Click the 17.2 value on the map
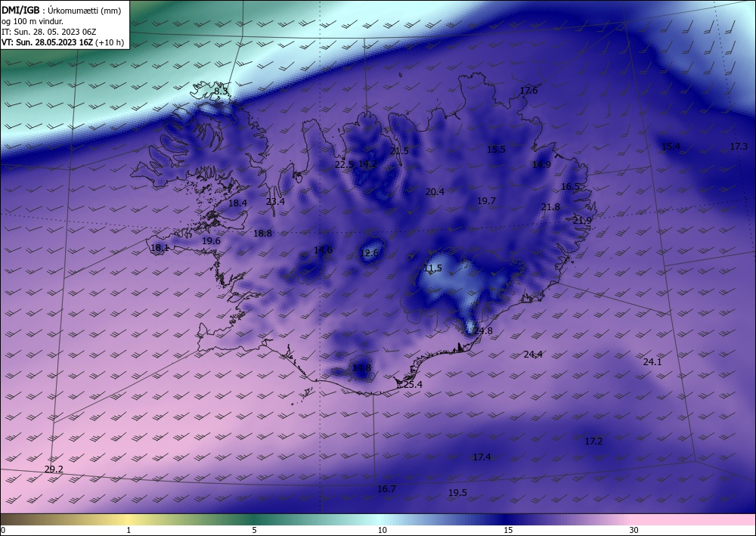This screenshot has height=536, width=756. (x=593, y=441)
